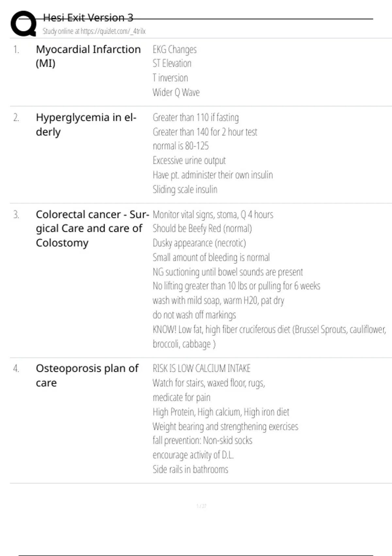Click the number 3 item marker

click(x=16, y=215)
